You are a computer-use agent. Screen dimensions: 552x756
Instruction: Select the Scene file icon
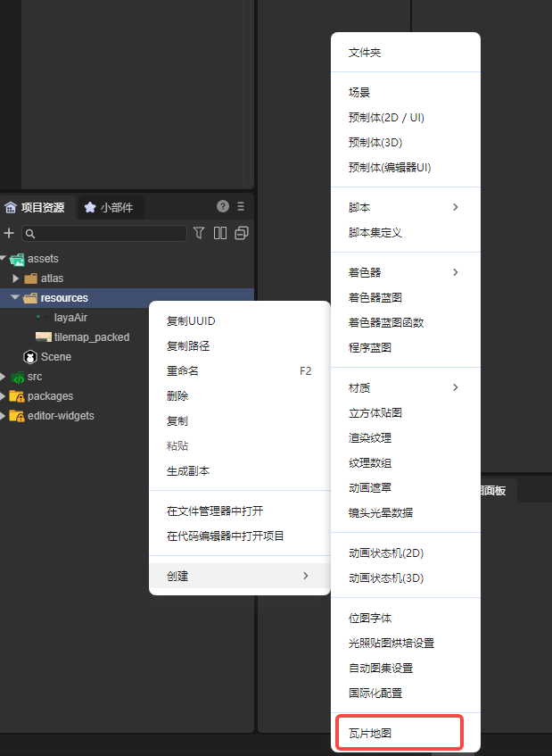coord(29,357)
